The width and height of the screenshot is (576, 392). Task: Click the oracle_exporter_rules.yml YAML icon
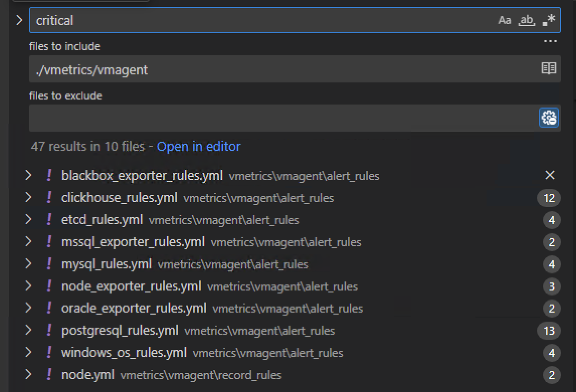[x=49, y=308]
